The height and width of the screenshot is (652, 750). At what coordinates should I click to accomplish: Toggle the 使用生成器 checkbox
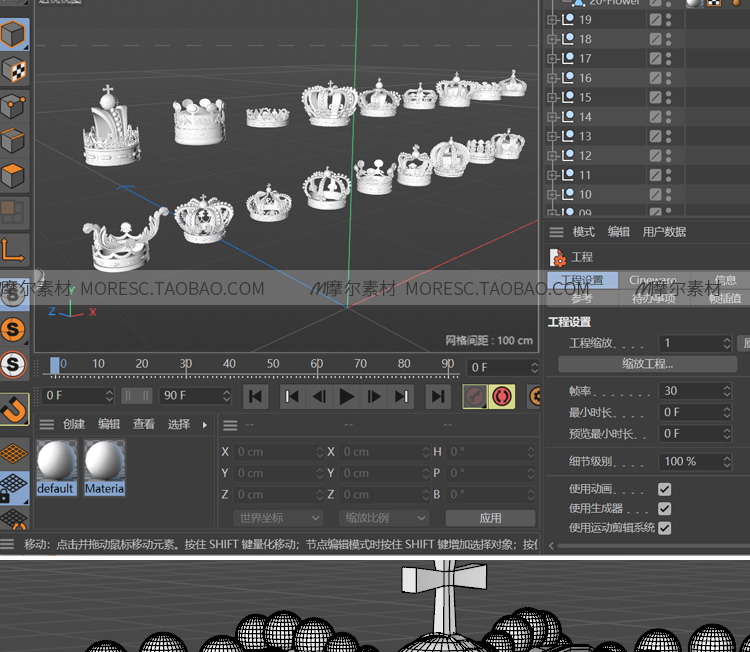click(x=664, y=508)
